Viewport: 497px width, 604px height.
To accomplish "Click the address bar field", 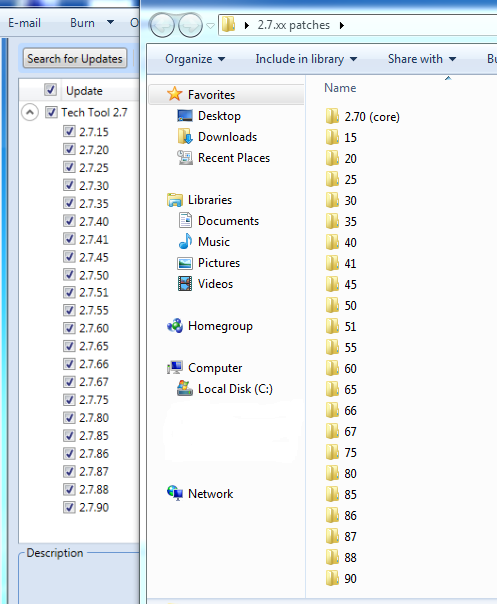I will [358, 25].
